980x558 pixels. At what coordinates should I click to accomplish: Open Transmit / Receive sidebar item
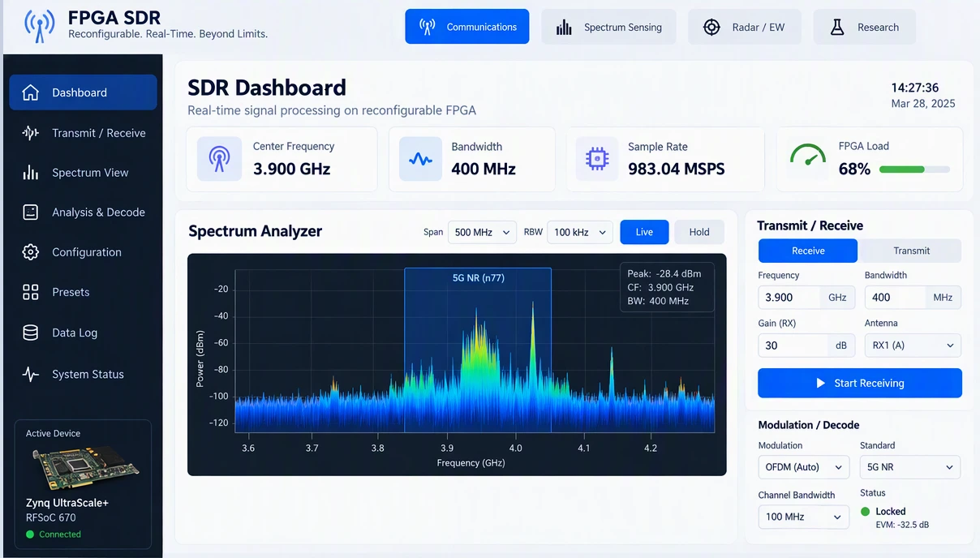point(83,133)
